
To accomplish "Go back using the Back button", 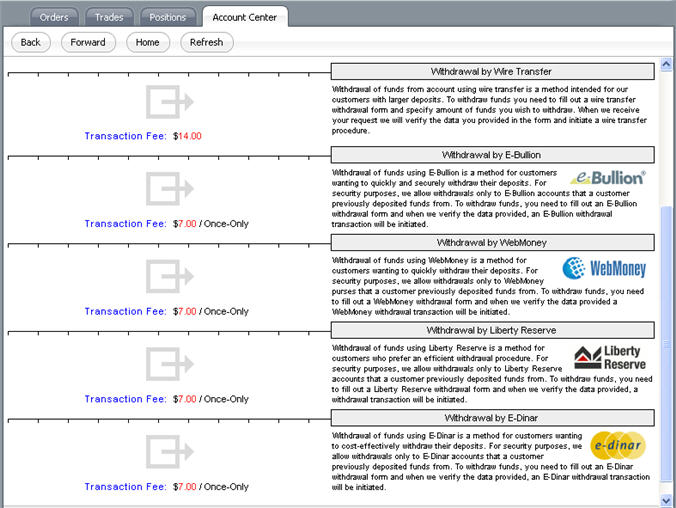I will click(31, 42).
